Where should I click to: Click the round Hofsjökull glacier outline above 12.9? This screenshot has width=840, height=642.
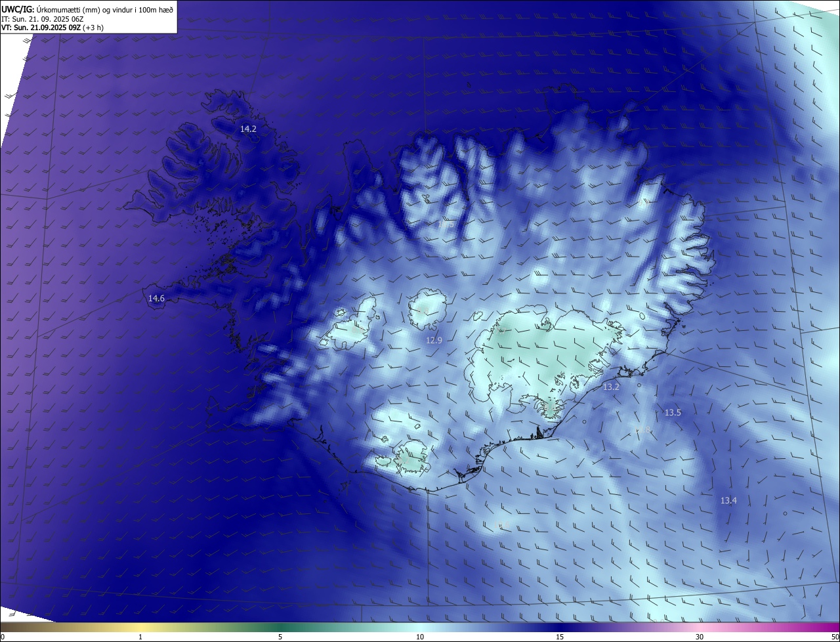428,310
